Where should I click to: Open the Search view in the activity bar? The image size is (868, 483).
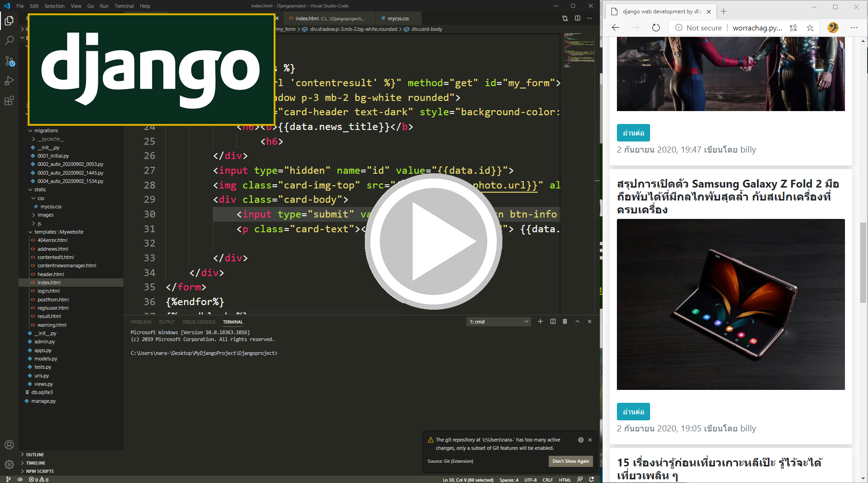click(9, 41)
